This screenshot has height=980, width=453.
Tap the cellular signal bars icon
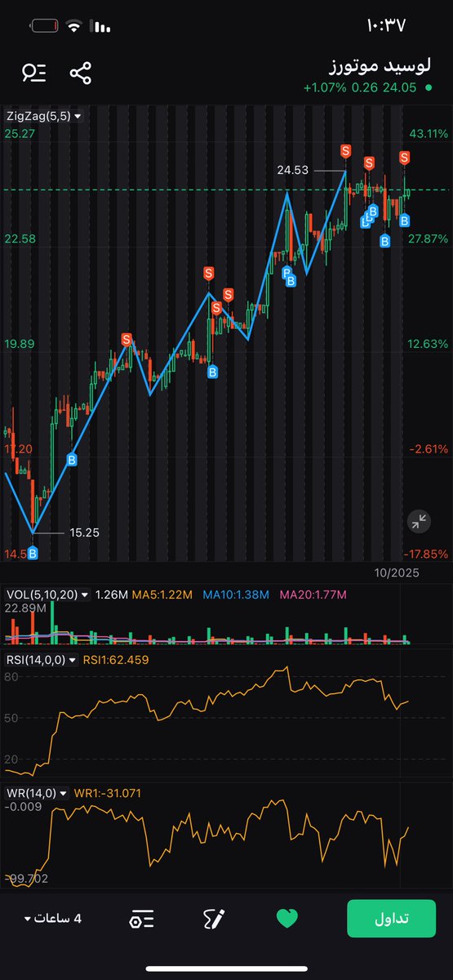(x=101, y=26)
